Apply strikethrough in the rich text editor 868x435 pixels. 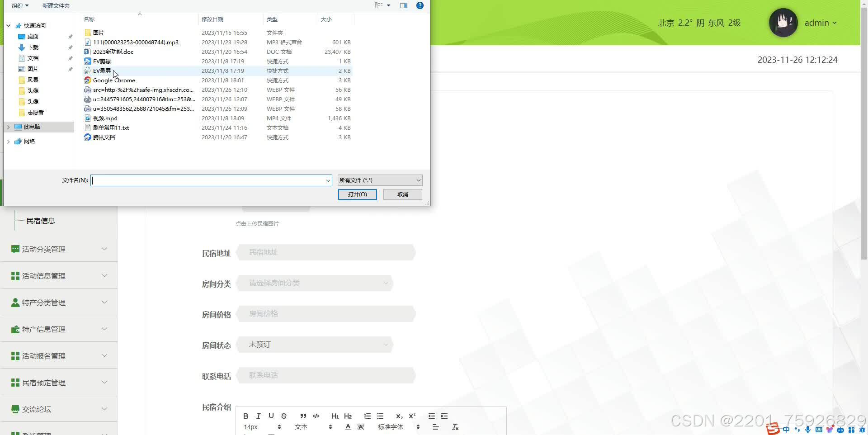point(283,416)
